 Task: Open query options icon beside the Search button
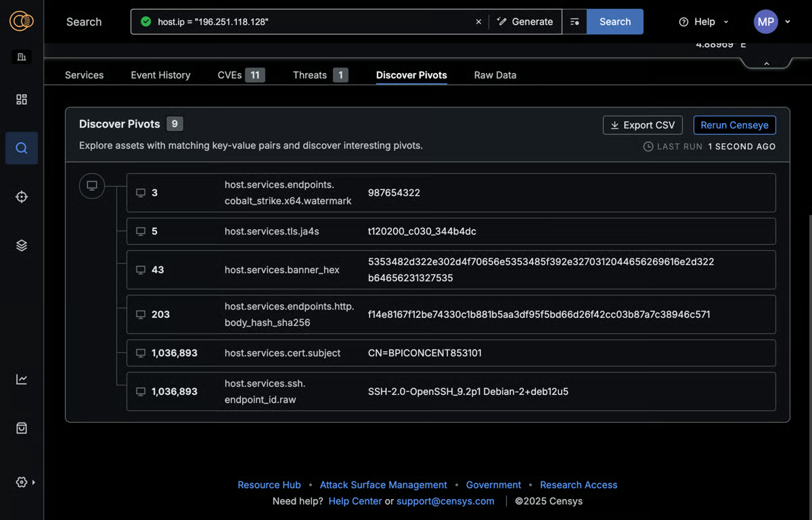574,21
